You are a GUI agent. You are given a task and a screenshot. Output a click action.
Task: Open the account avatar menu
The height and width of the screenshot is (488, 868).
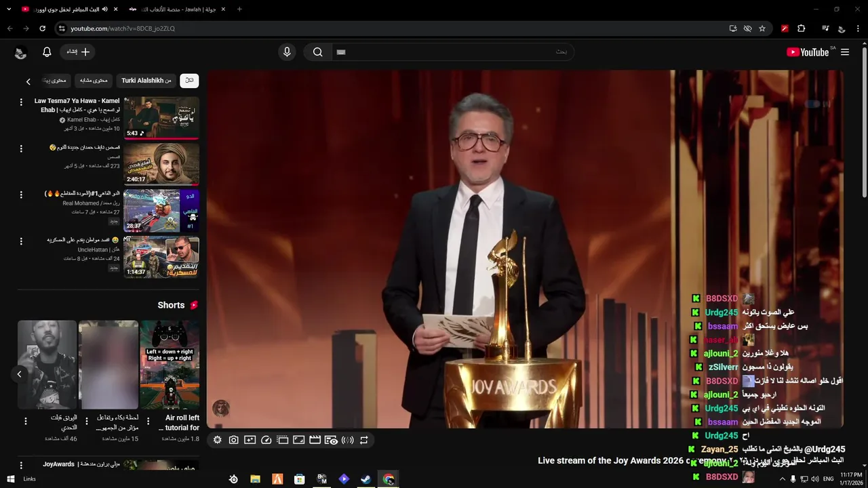[x=20, y=53]
